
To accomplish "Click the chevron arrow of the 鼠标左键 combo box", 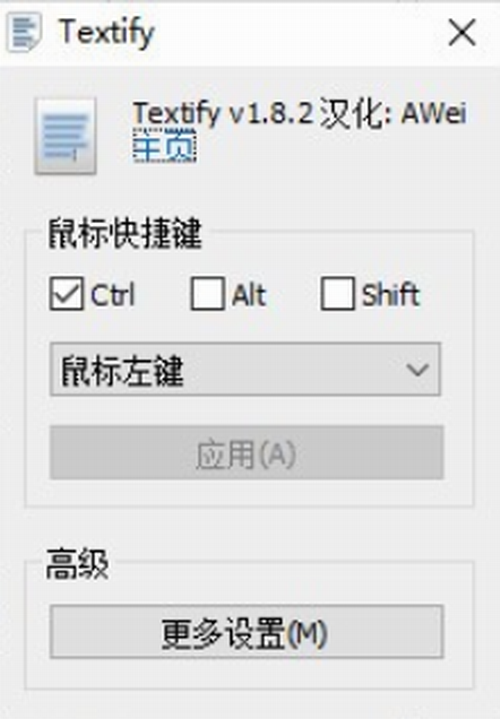I will pos(417,370).
